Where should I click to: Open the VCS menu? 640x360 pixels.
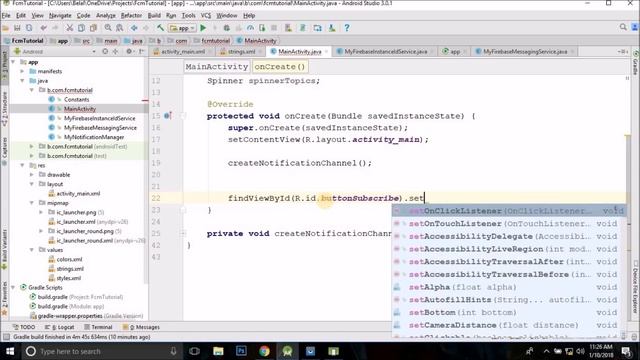click(x=206, y=16)
